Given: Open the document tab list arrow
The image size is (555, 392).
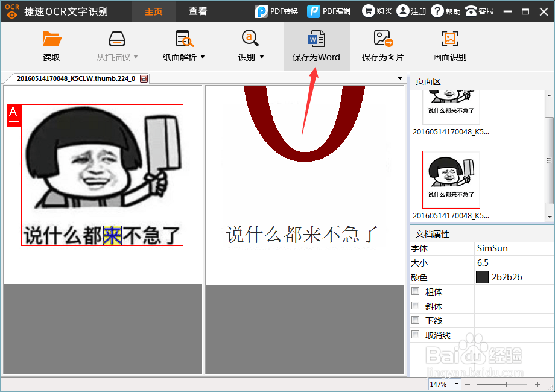Looking at the screenshot, I should tap(401, 78).
